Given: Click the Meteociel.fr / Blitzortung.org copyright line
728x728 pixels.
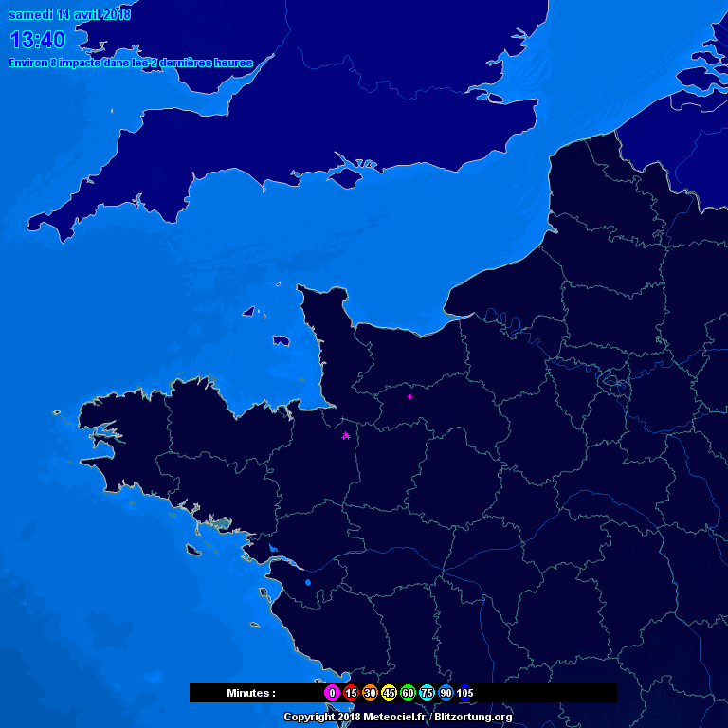Looking at the screenshot, I should point(398,717).
